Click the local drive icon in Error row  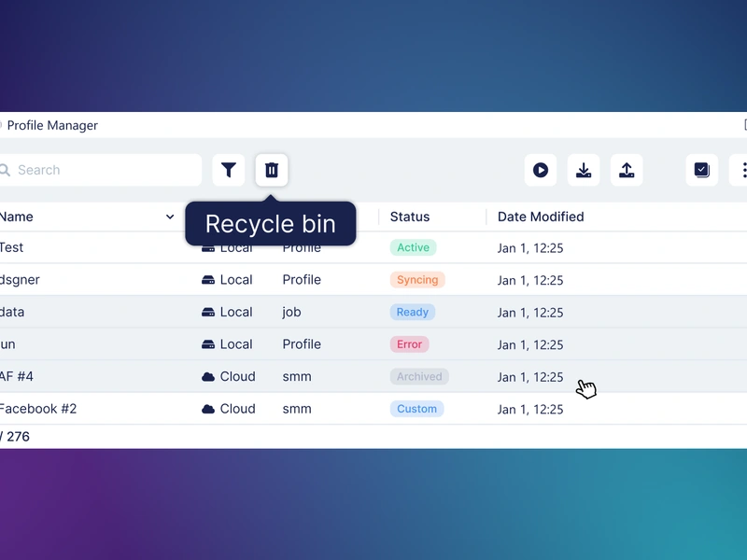click(208, 344)
